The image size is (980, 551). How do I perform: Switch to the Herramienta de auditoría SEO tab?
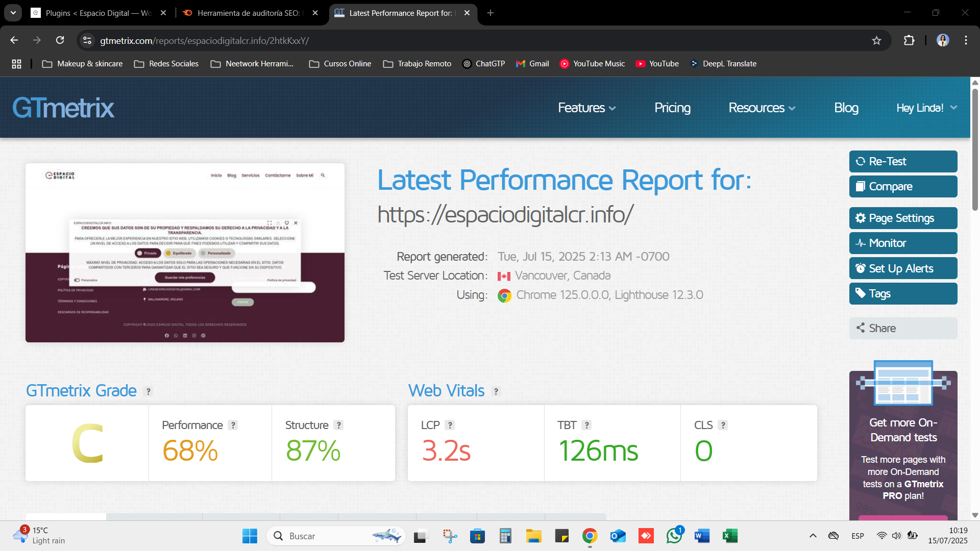click(x=249, y=13)
